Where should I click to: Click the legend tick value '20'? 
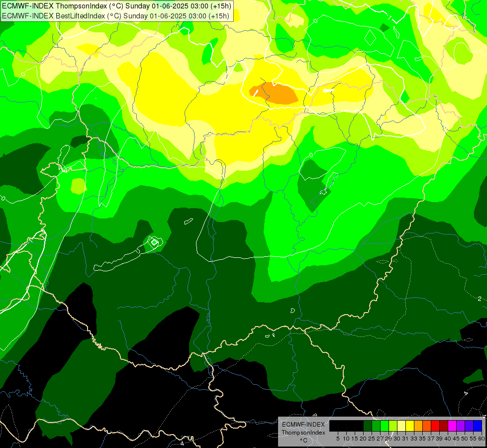(x=364, y=439)
